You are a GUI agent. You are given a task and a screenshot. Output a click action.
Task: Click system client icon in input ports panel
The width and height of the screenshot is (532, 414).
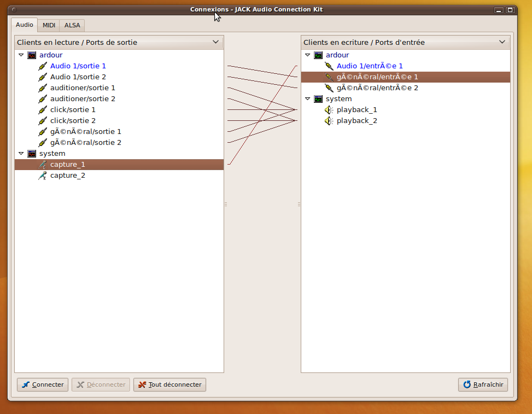point(318,99)
